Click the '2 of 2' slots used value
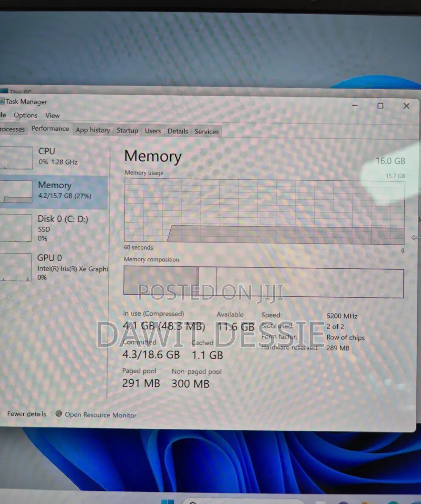 pyautogui.click(x=335, y=327)
